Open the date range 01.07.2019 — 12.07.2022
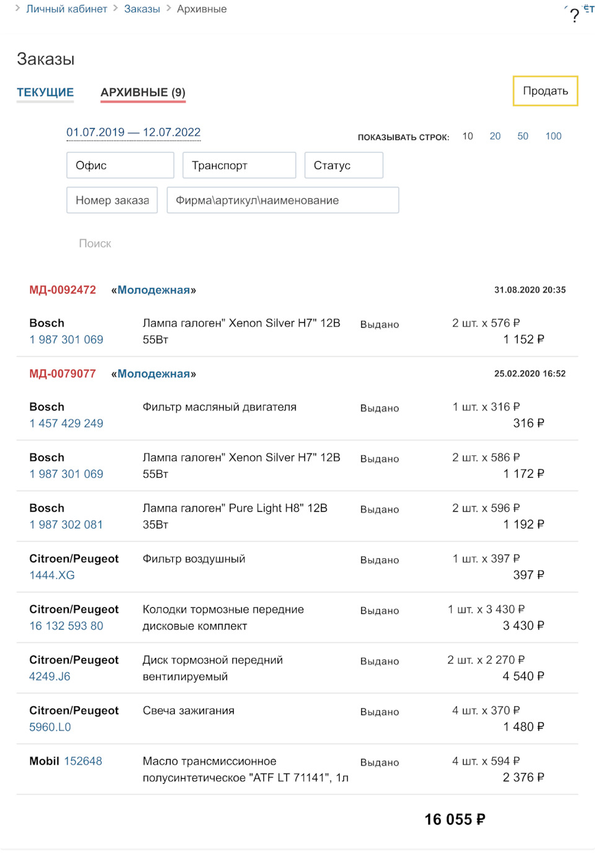595x868 pixels. 133,133
